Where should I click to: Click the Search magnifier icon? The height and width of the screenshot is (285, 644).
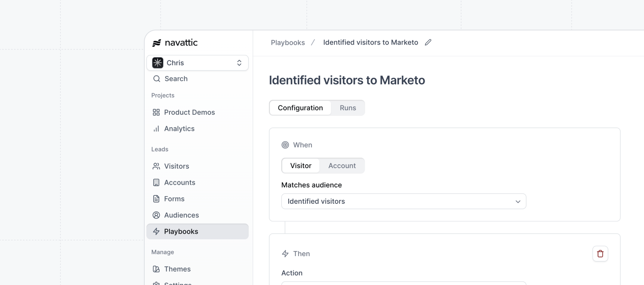point(157,79)
